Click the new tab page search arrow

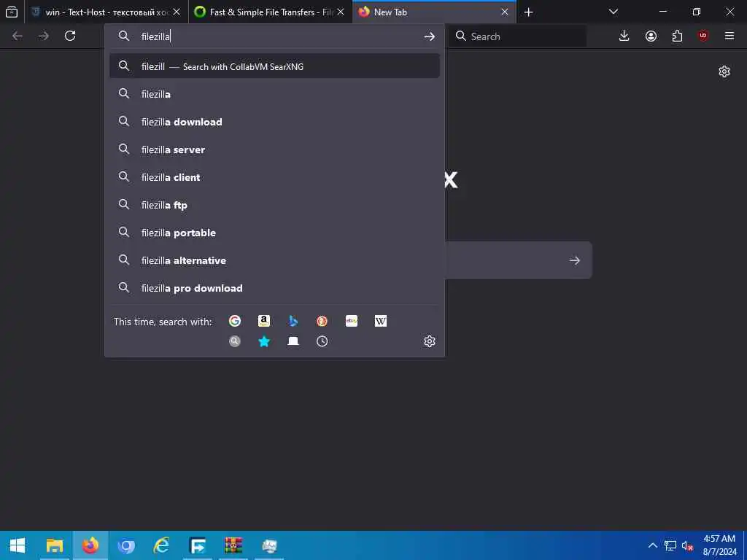[x=575, y=260]
